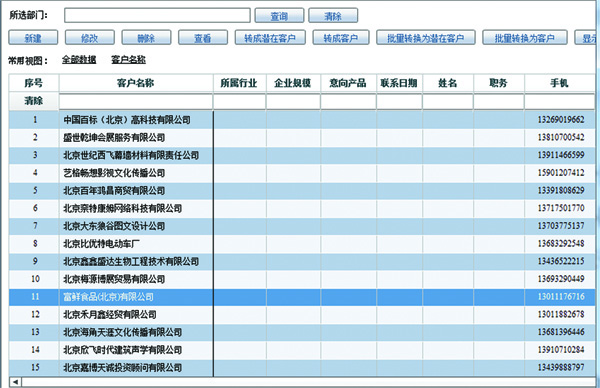Sort by 序号 column header

[34, 83]
